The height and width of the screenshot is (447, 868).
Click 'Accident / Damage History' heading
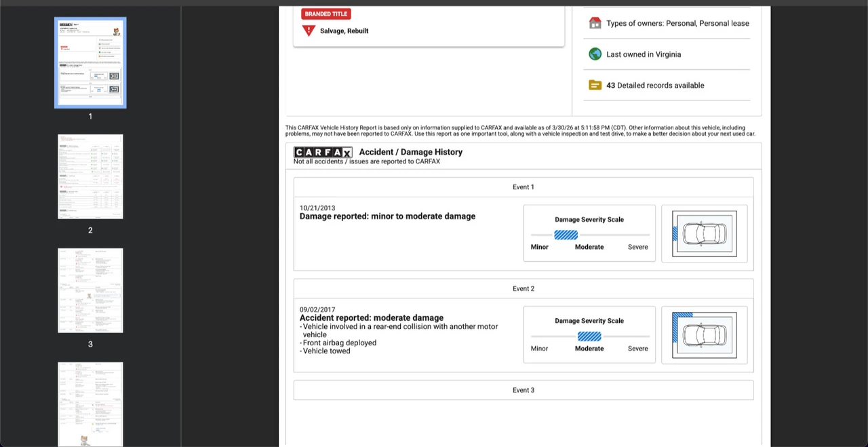(x=411, y=152)
